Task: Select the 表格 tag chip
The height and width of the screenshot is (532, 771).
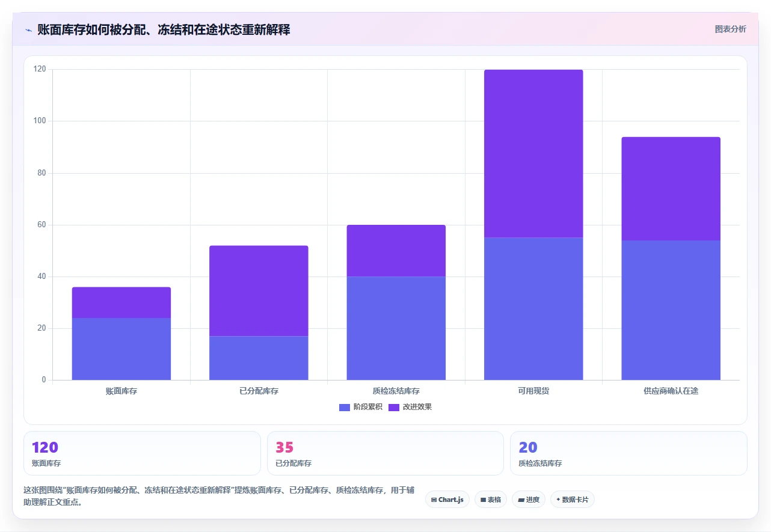Action: (x=491, y=500)
